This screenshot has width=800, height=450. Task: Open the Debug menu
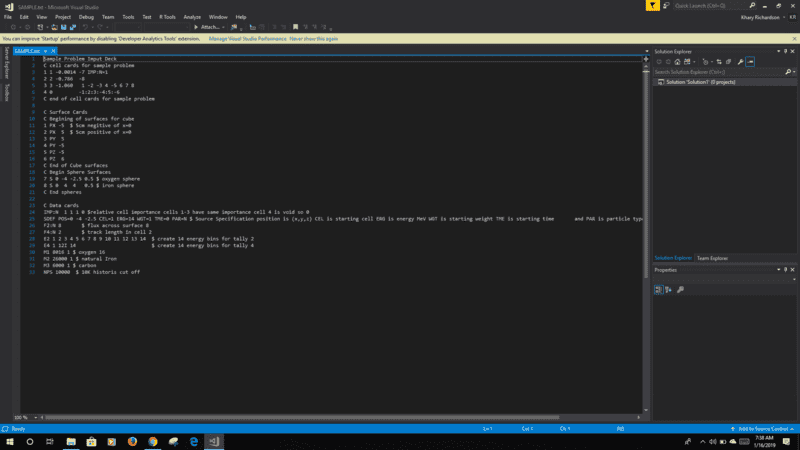pyautogui.click(x=86, y=17)
